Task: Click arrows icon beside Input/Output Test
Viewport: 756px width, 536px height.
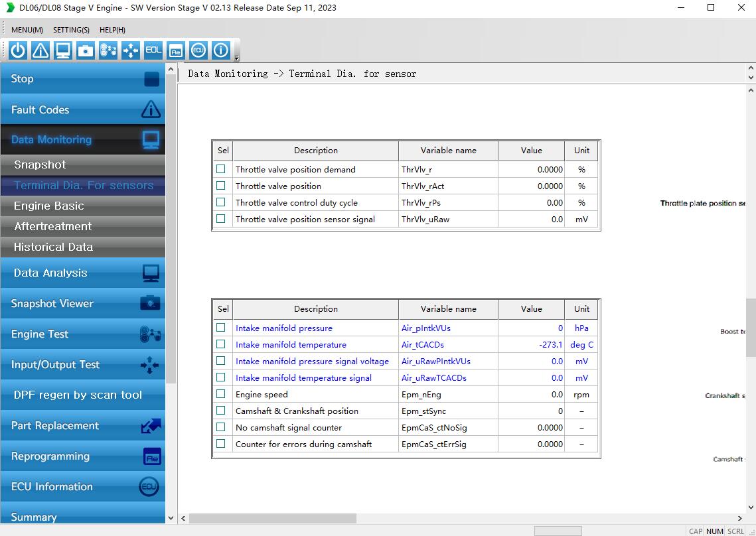Action: [x=149, y=365]
